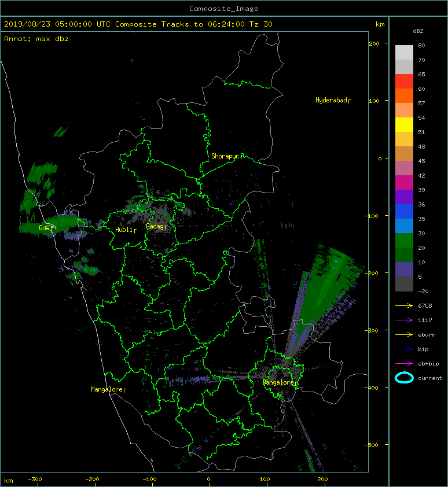The width and height of the screenshot is (448, 487).
Task: Click the Hyderabad city label
Action: (x=333, y=100)
